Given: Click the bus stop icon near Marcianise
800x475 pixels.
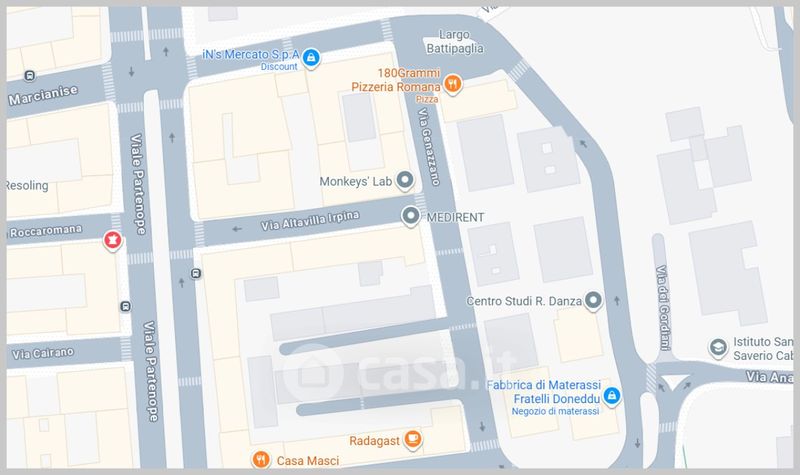Looking at the screenshot, I should 30,76.
